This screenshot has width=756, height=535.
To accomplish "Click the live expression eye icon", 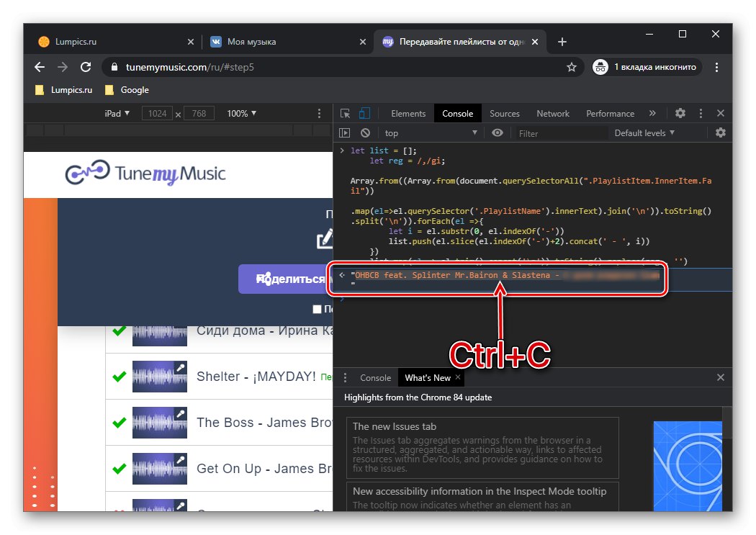I will coord(497,132).
